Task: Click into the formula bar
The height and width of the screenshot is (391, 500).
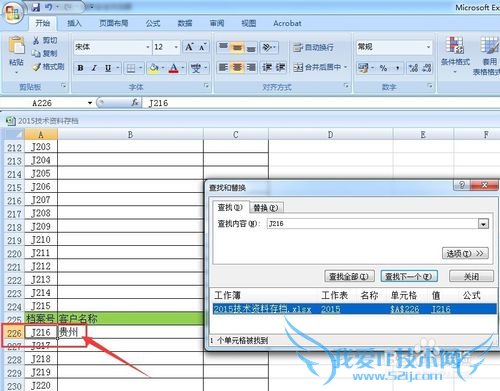Action: (x=322, y=103)
